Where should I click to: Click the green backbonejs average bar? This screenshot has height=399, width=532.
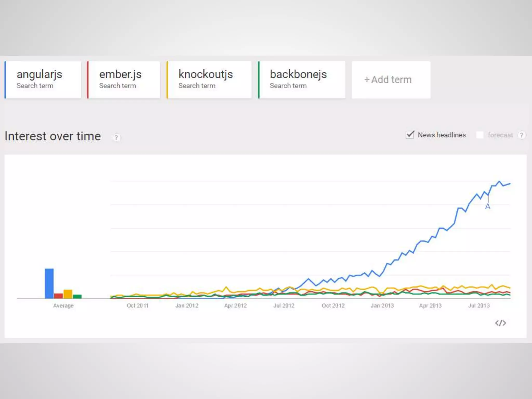(x=77, y=296)
